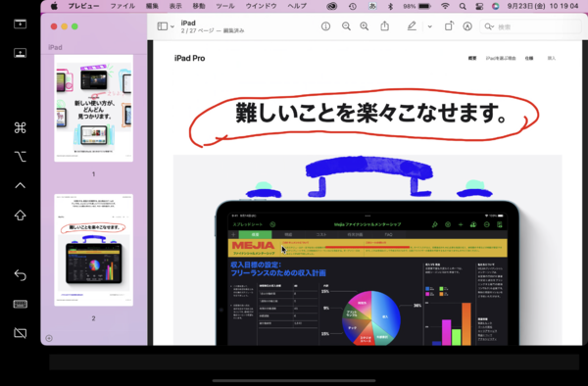Screen dimensions: 588x386
Task: Click the add page plus button
Action: pos(49,338)
